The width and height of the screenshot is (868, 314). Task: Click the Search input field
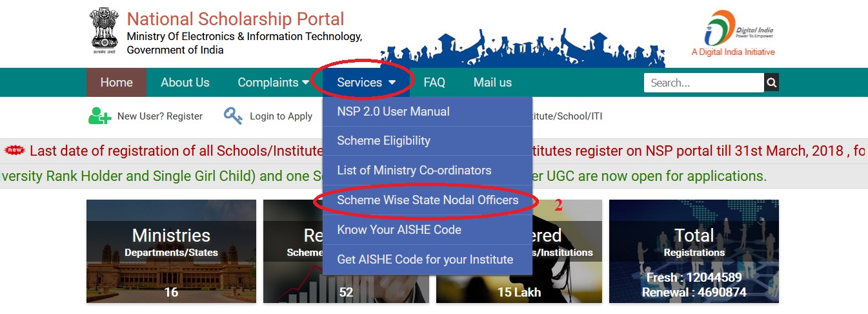[x=704, y=83]
